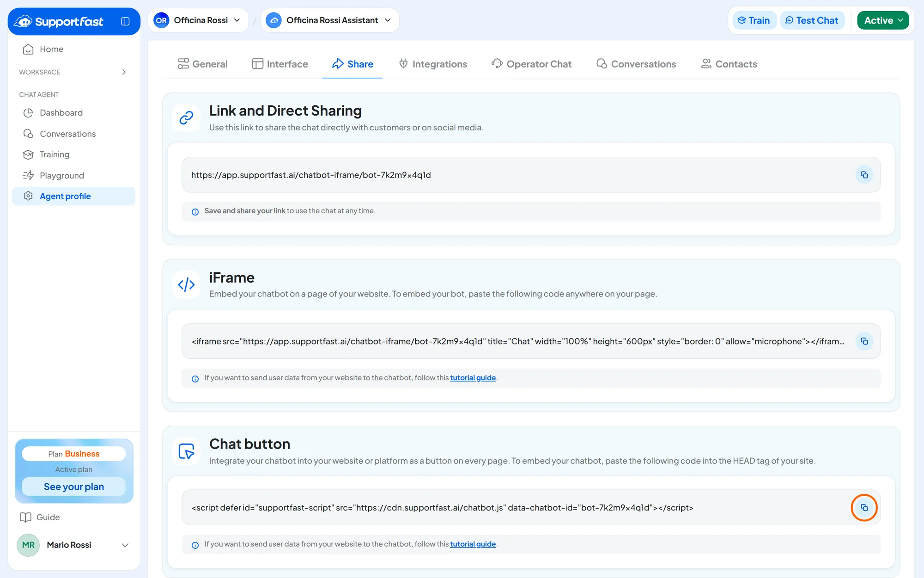Switch to the Interface tab
The height and width of the screenshot is (578, 924).
(x=280, y=64)
